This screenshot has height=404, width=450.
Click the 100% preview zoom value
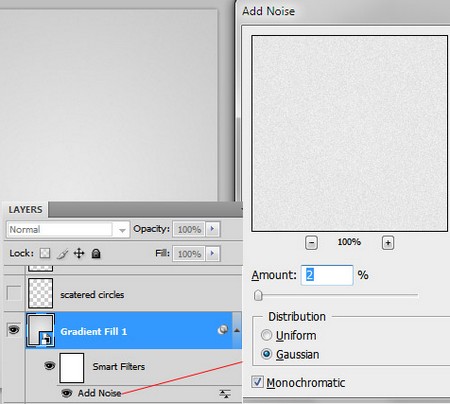point(349,242)
